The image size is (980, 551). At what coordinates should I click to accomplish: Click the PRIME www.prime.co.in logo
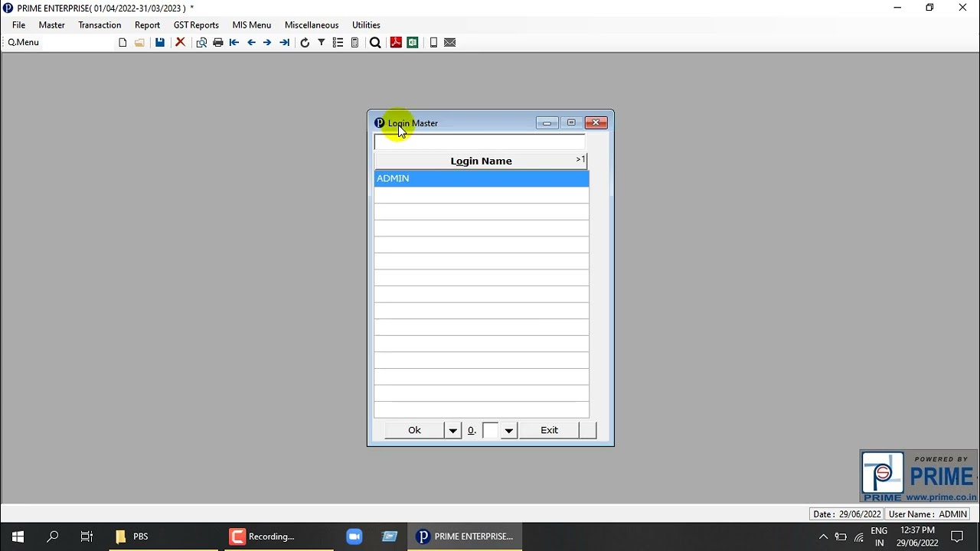point(919,476)
